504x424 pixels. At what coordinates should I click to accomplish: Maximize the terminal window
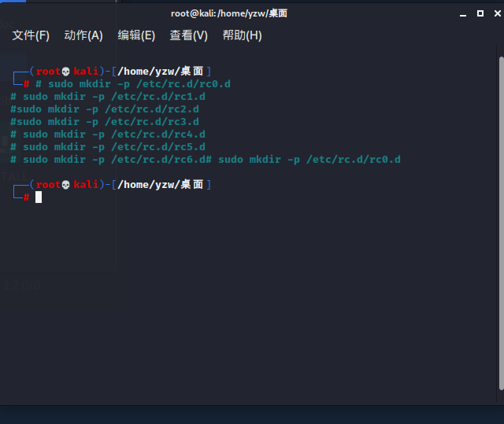tap(480, 13)
